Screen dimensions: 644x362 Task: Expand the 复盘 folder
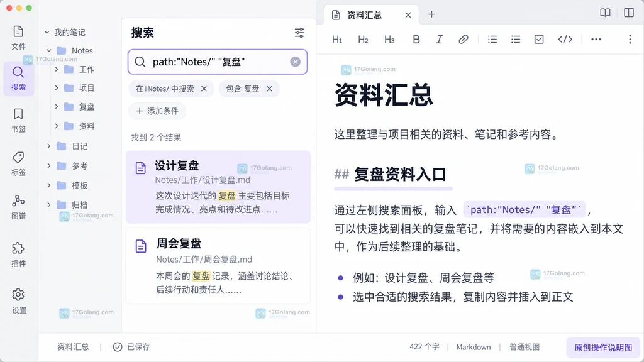tap(57, 106)
